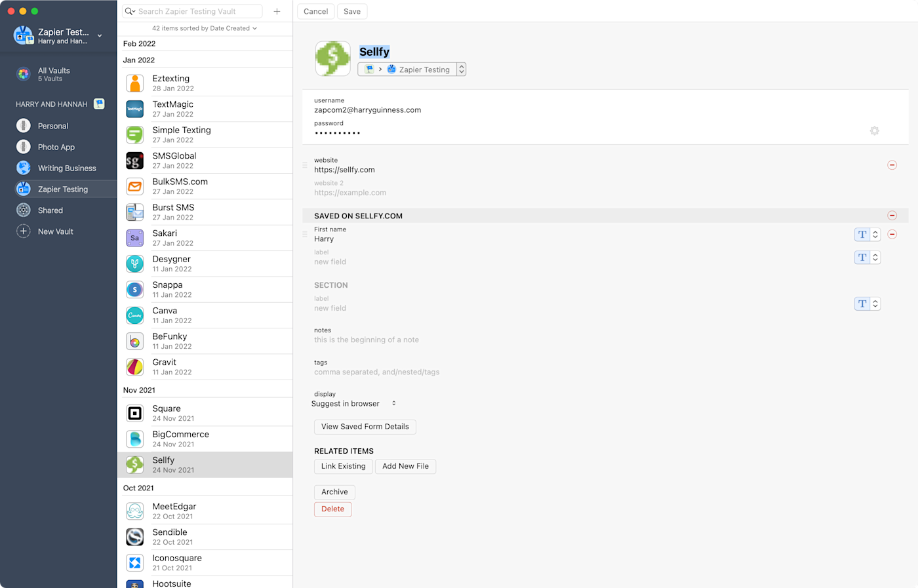Remove the website field with minus icon
Viewport: 918px width, 588px height.
click(x=892, y=165)
